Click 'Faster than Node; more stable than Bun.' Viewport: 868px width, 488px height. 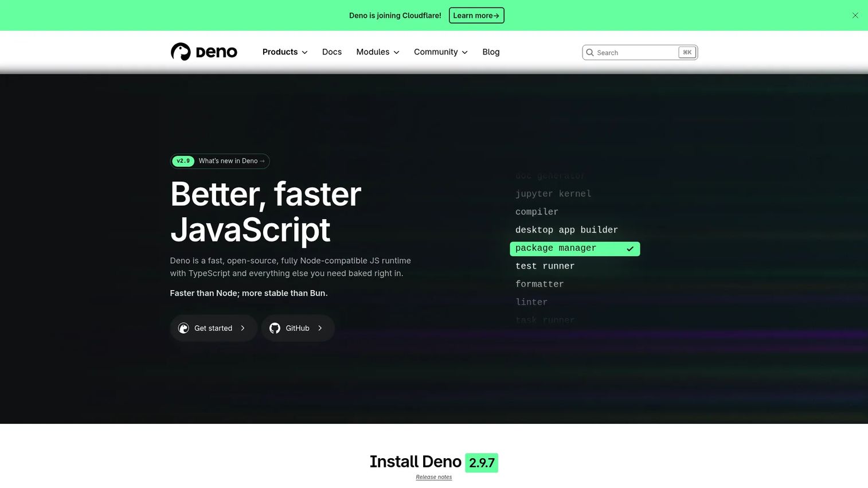(x=249, y=293)
